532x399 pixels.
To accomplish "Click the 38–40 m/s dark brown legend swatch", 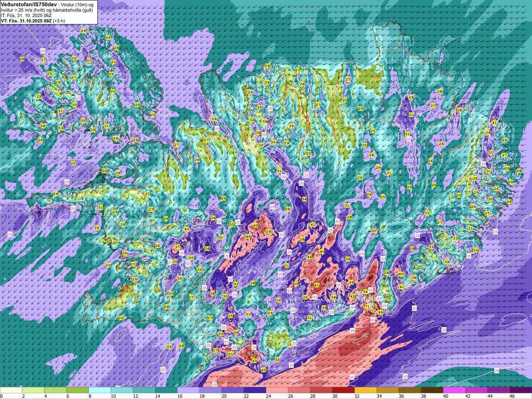I will pyautogui.click(x=432, y=390).
